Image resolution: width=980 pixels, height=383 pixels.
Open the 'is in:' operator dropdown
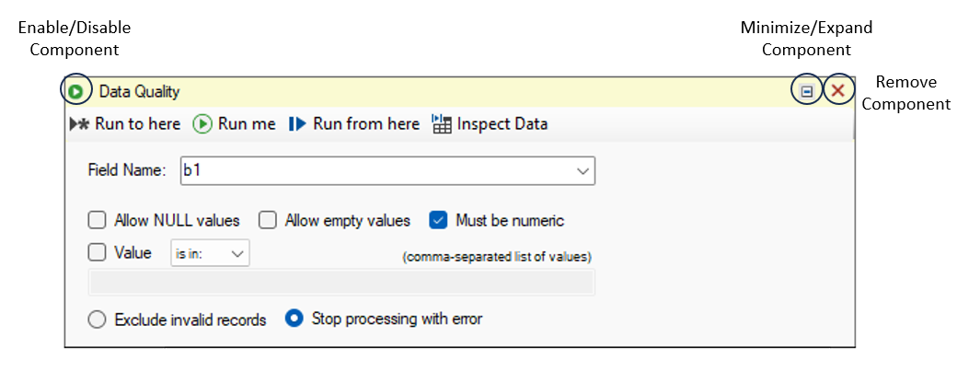coord(210,253)
